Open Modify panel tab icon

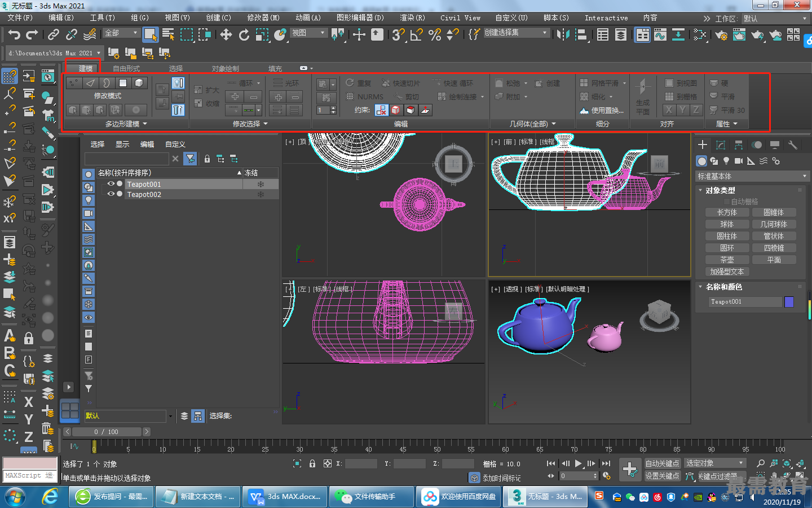point(721,145)
